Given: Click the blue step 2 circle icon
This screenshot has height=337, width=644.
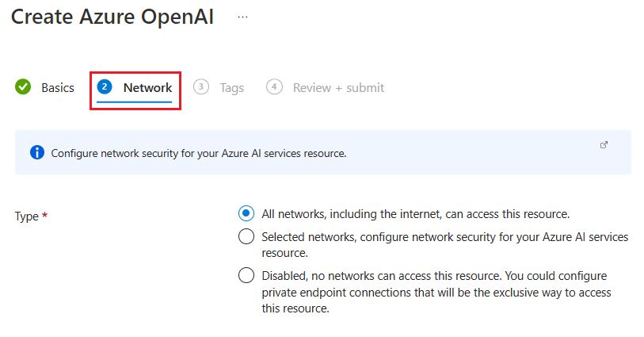Looking at the screenshot, I should click(x=105, y=87).
